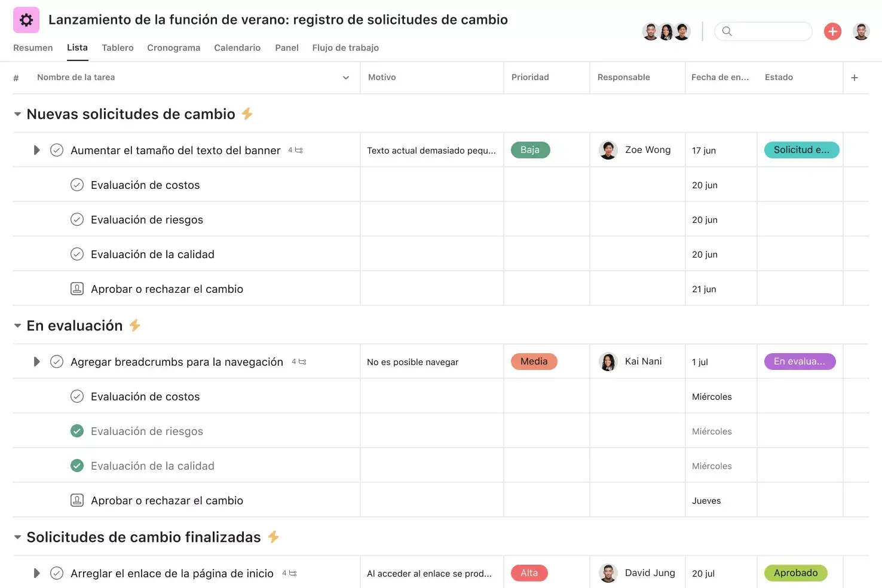Click Kai Nani's avatar

tap(608, 362)
